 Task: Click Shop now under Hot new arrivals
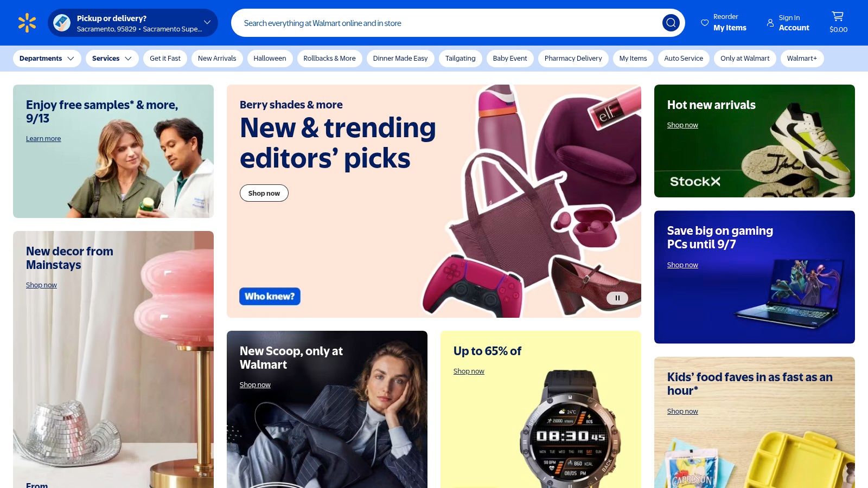click(x=682, y=125)
